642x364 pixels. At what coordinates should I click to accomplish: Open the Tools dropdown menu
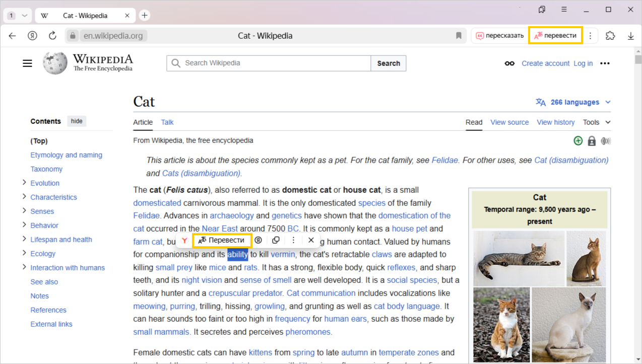pyautogui.click(x=597, y=122)
